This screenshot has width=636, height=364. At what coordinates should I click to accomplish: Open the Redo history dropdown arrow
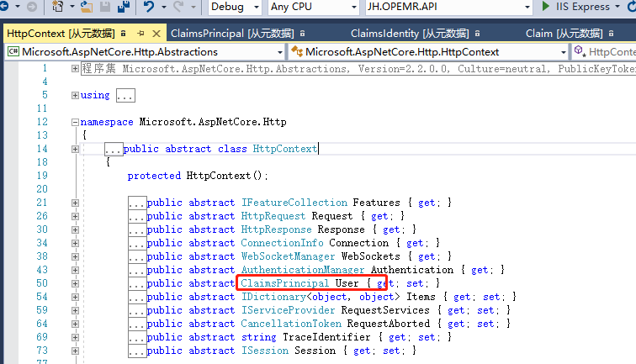[193, 7]
